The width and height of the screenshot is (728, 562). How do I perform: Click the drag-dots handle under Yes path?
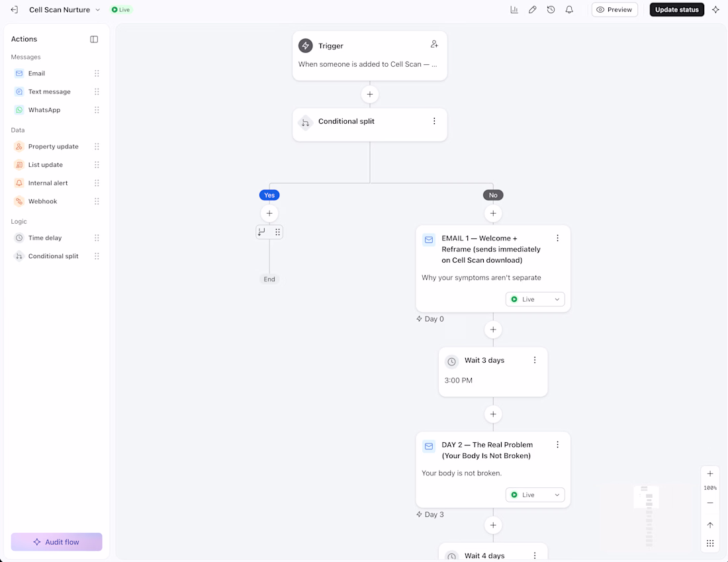(278, 232)
